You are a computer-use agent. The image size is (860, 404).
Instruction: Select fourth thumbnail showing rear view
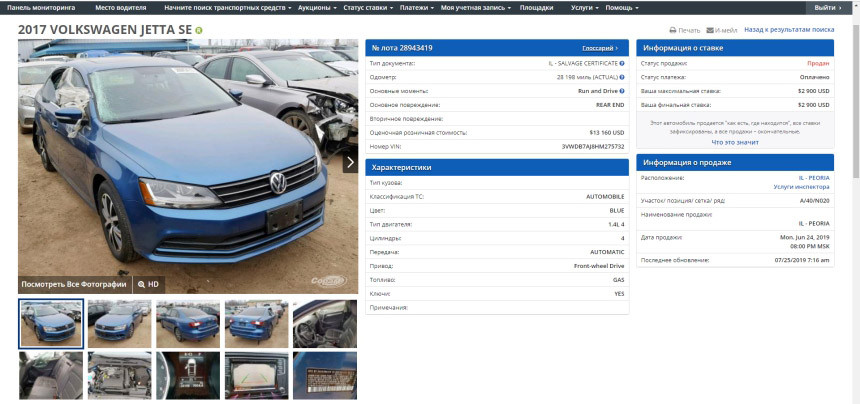click(x=256, y=324)
